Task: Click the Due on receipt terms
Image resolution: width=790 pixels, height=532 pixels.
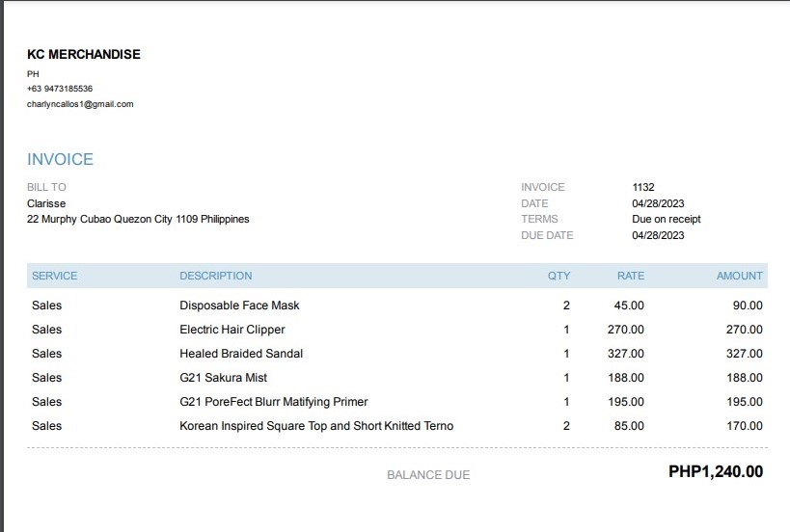Action: pyautogui.click(x=666, y=219)
